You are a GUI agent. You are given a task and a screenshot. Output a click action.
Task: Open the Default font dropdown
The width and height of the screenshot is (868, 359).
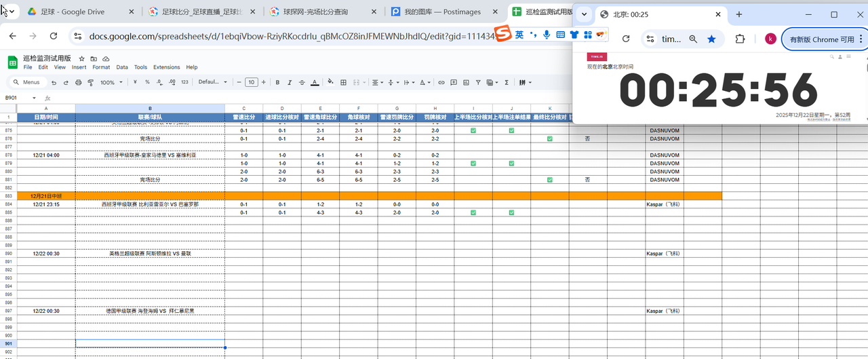213,82
